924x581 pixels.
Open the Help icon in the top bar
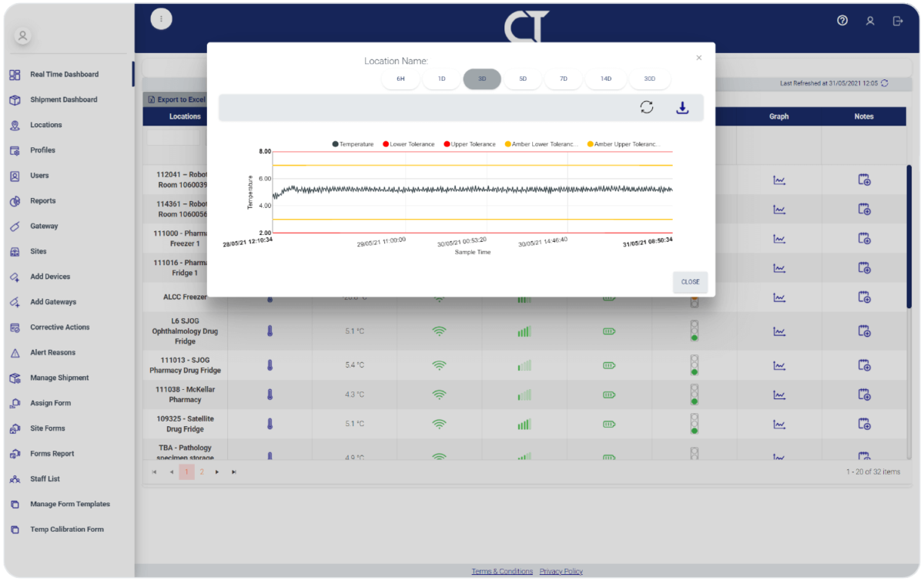(842, 22)
